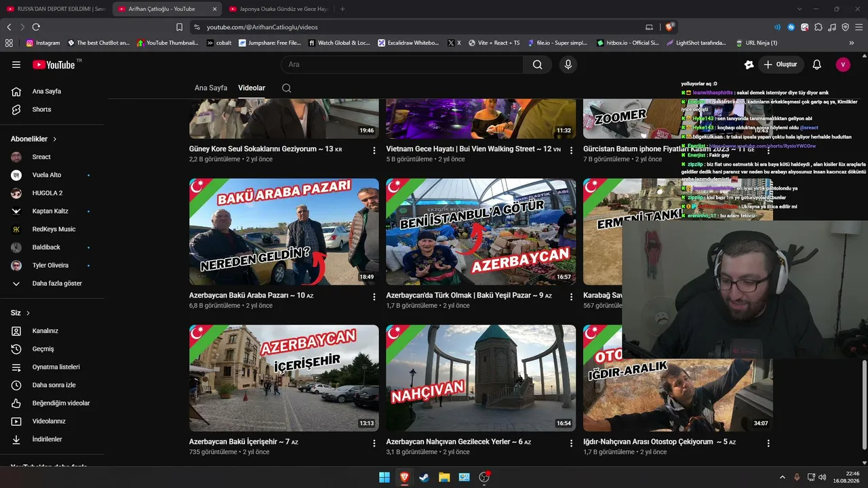Image resolution: width=868 pixels, height=488 pixels.
Task: Open the cobalt bookmark
Action: coord(219,43)
